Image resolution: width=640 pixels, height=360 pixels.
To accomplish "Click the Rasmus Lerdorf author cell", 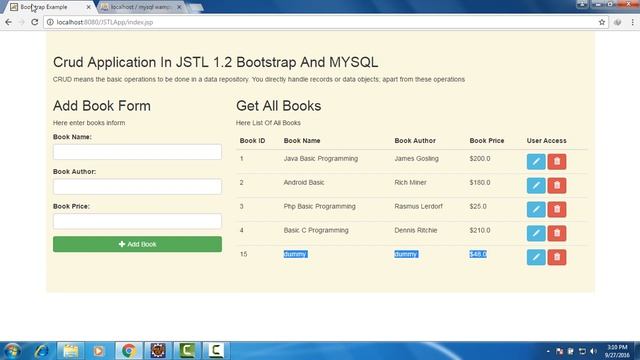I will [x=418, y=206].
